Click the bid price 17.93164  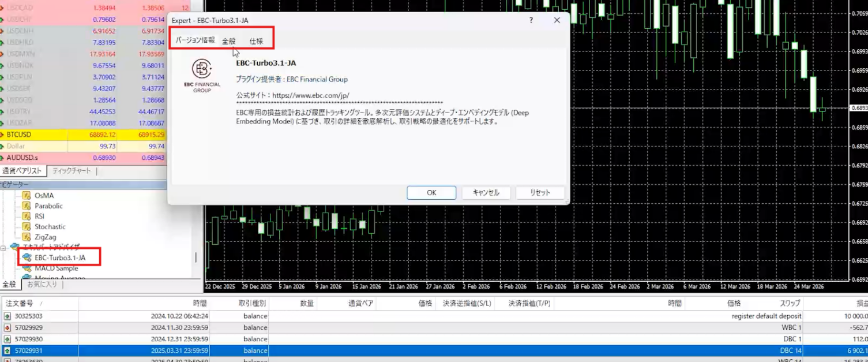[102, 54]
